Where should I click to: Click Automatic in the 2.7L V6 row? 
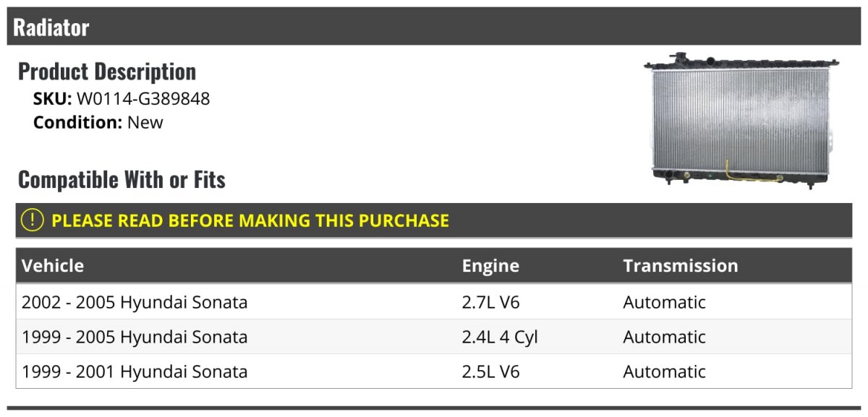(x=664, y=302)
